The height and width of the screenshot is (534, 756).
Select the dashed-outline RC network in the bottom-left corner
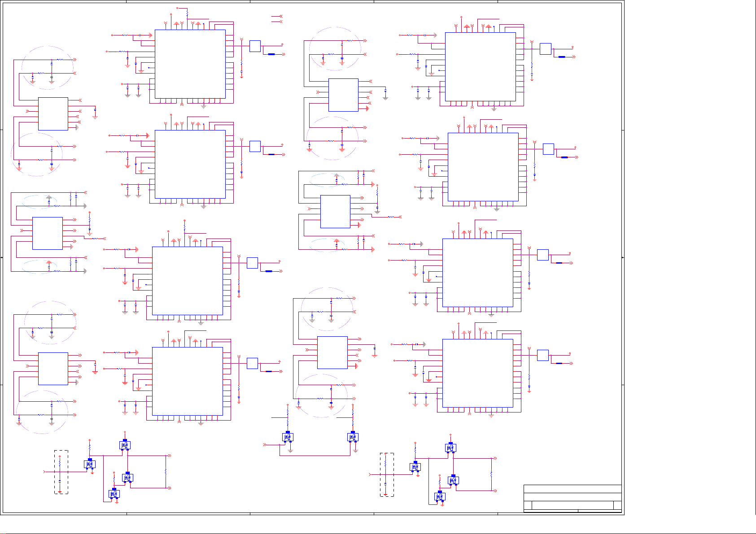61,472
